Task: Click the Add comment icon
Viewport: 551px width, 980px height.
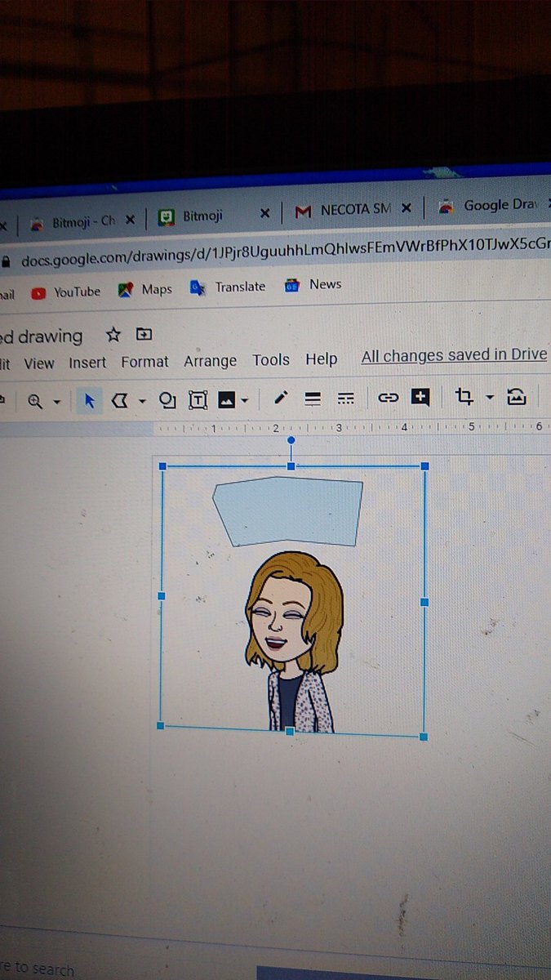Action: (x=420, y=398)
